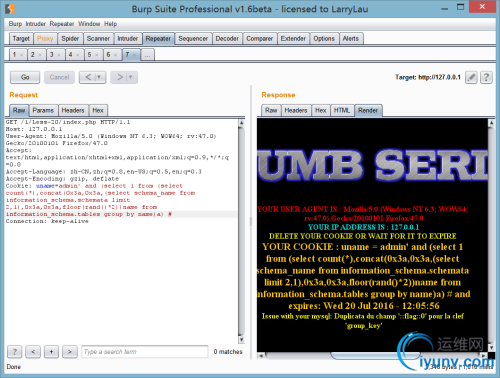500x378 pixels.
Task: Open Repeater help question-mark icon
Action: click(486, 77)
